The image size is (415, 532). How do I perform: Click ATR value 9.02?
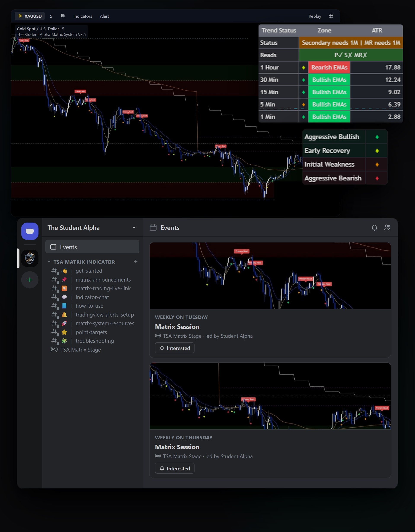pyautogui.click(x=394, y=92)
